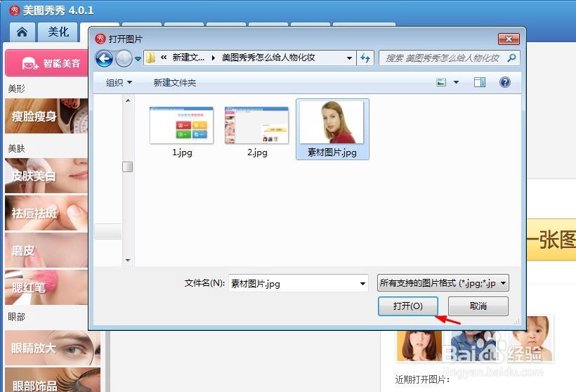Viewport: 576px width, 392px height.
Task: Click the 美图秀秀 logo in title bar
Action: pyautogui.click(x=15, y=11)
